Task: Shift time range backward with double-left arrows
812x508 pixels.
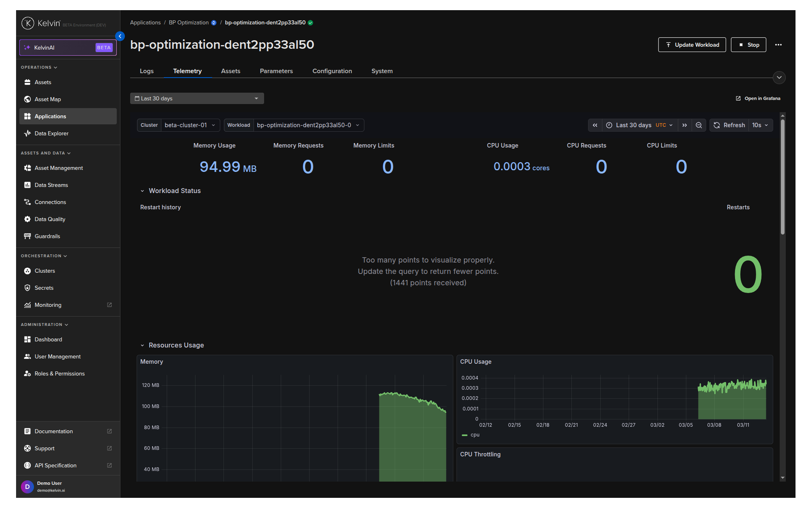Action: (595, 125)
